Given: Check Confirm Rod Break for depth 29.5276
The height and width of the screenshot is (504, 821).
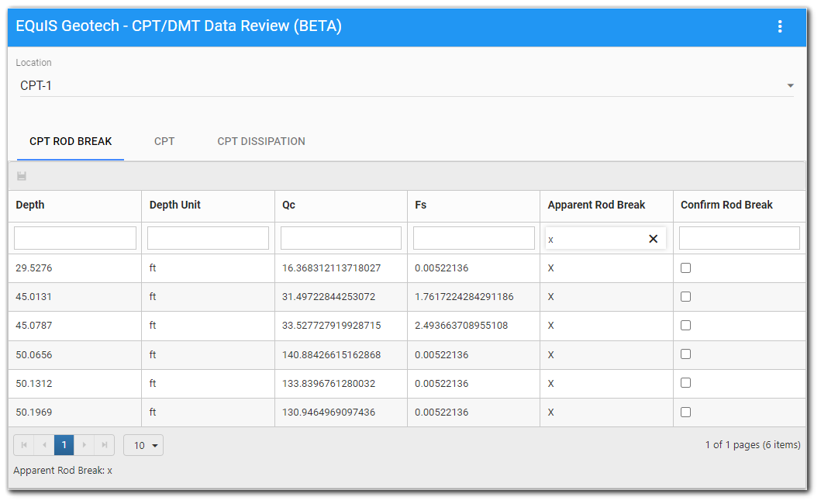Looking at the screenshot, I should [x=685, y=267].
